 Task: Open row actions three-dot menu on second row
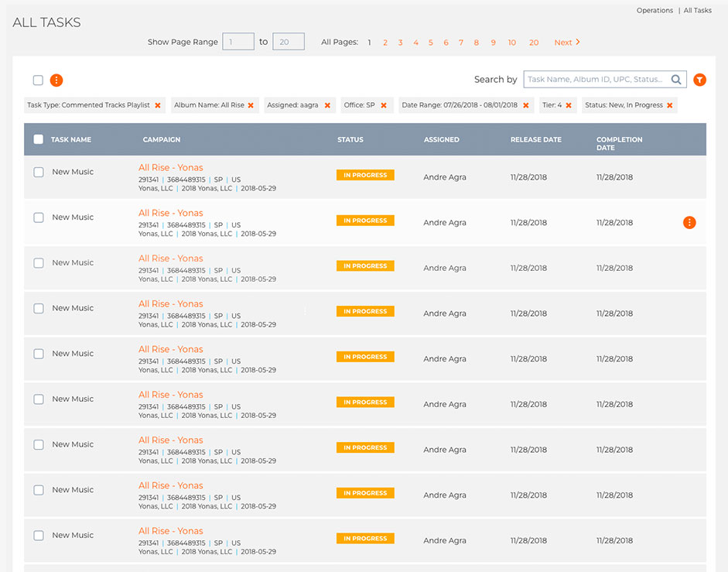click(x=689, y=223)
